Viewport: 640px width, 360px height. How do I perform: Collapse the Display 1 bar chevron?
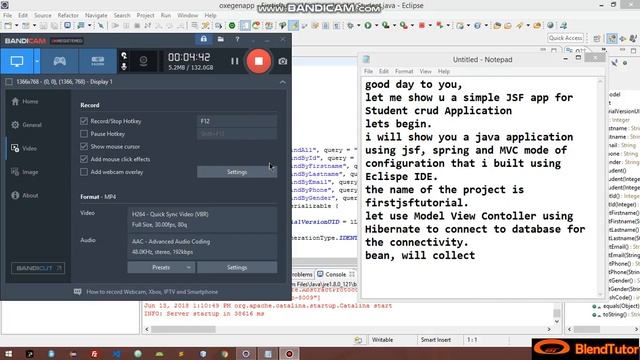tap(282, 82)
